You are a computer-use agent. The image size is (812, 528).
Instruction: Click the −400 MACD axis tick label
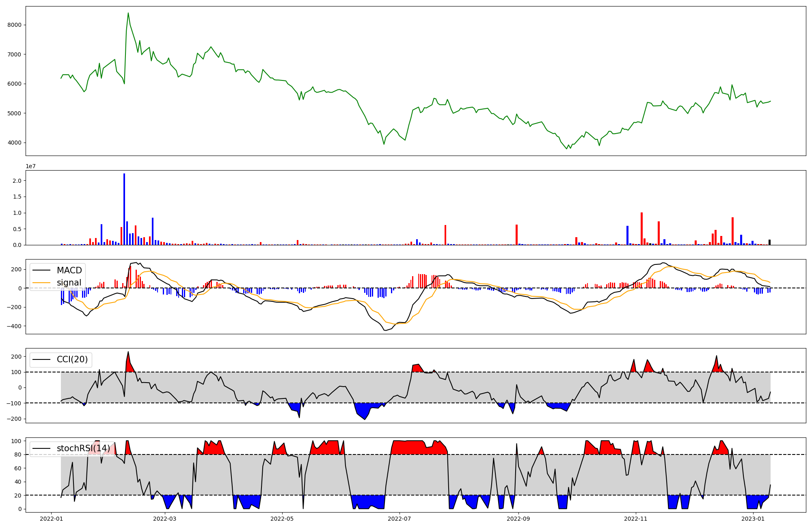(x=13, y=326)
